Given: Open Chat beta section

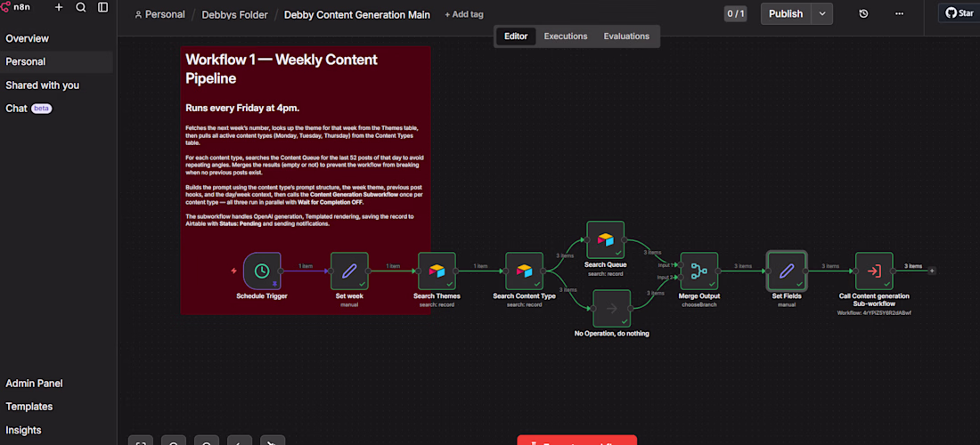Looking at the screenshot, I should [29, 109].
